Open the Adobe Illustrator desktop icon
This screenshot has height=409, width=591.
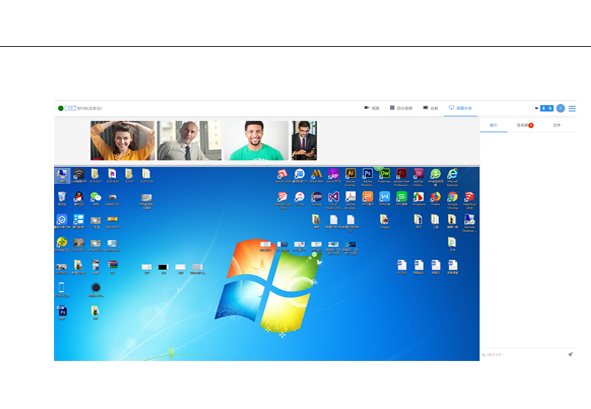[x=351, y=176]
